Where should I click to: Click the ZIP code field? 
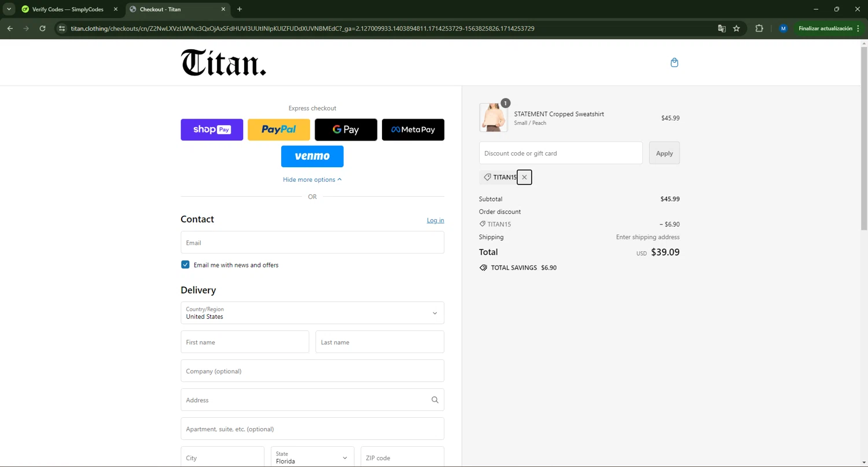(x=403, y=457)
